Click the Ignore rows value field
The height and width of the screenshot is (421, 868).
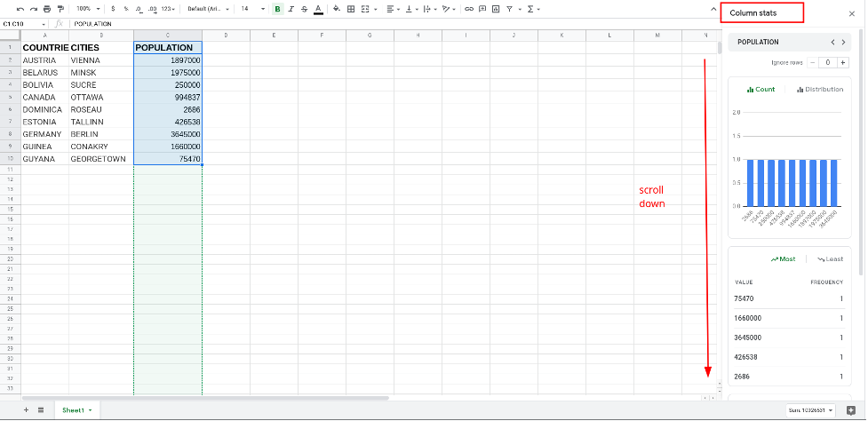pos(828,62)
